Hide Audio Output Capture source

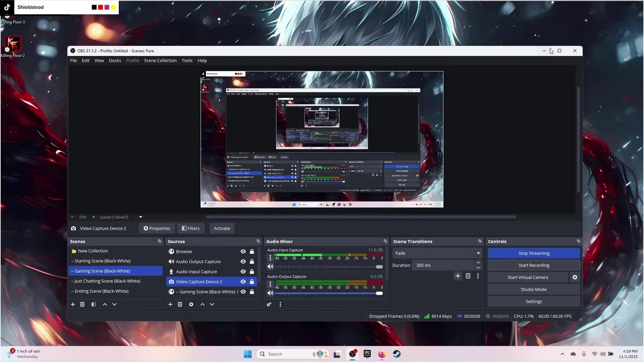243,261
